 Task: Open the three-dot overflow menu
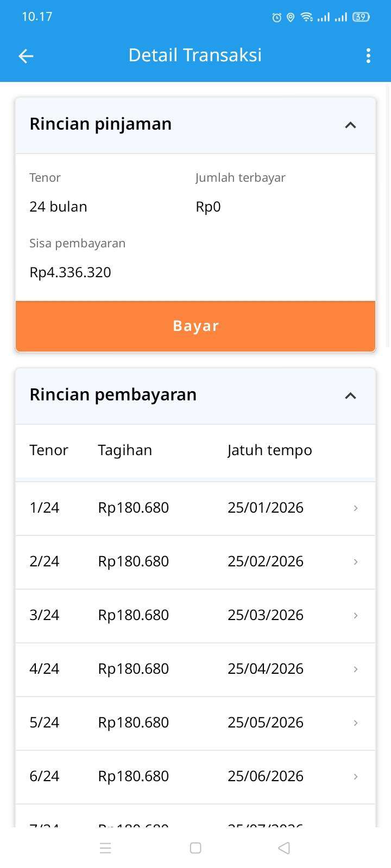[x=368, y=56]
